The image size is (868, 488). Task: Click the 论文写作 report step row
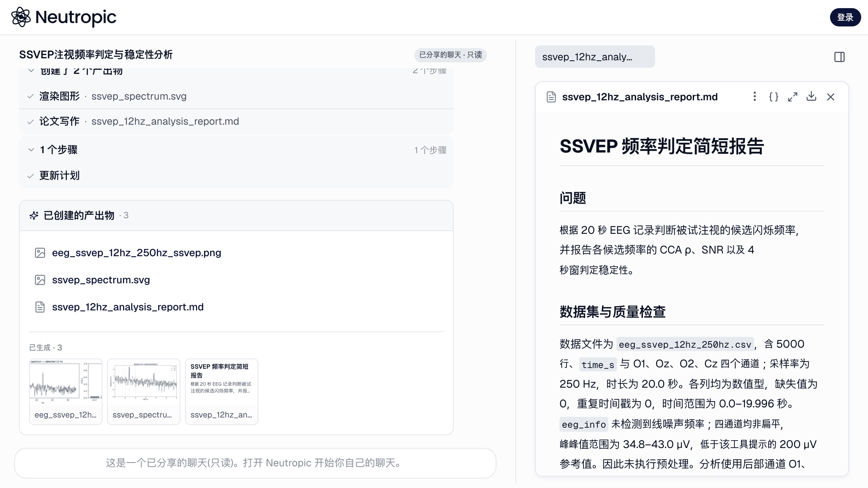tap(236, 121)
